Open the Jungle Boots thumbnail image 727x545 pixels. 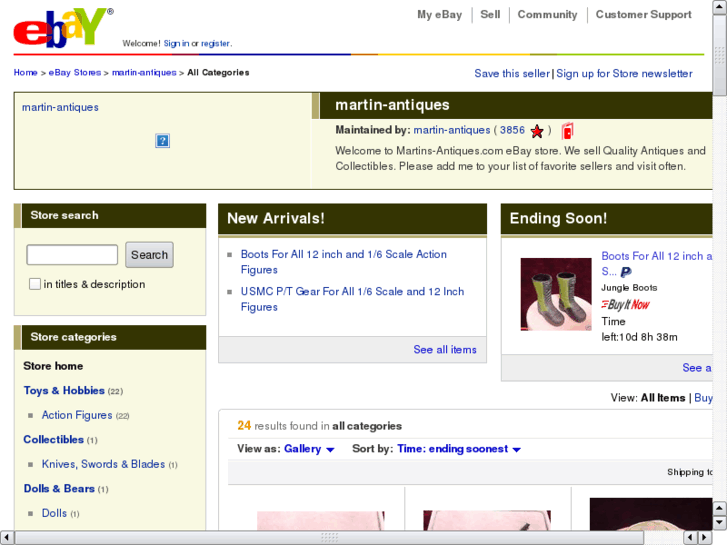[x=556, y=294]
